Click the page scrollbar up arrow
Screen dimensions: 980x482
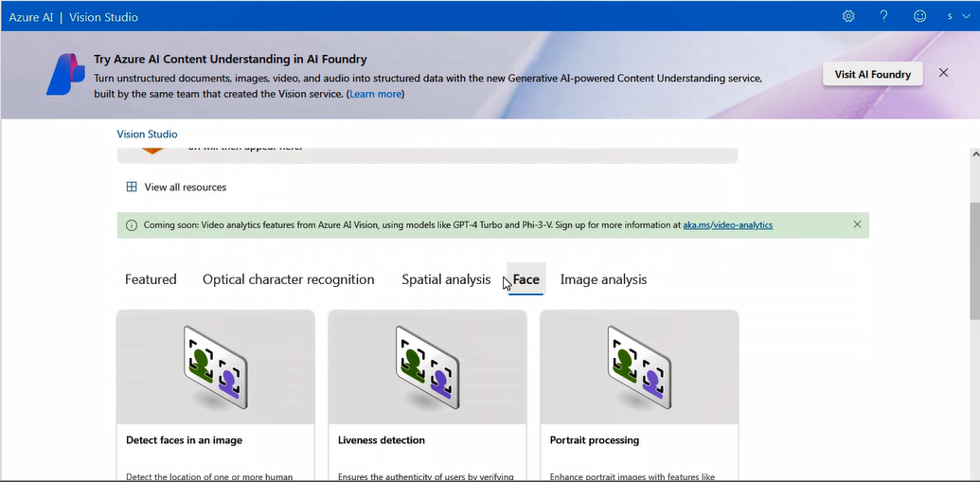(x=974, y=152)
